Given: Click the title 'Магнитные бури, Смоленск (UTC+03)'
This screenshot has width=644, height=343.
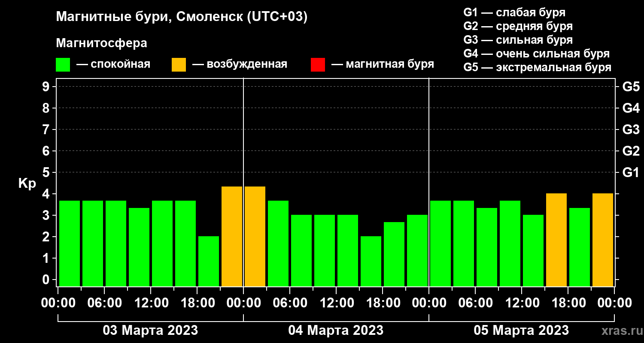Looking at the screenshot, I should click(x=182, y=17).
